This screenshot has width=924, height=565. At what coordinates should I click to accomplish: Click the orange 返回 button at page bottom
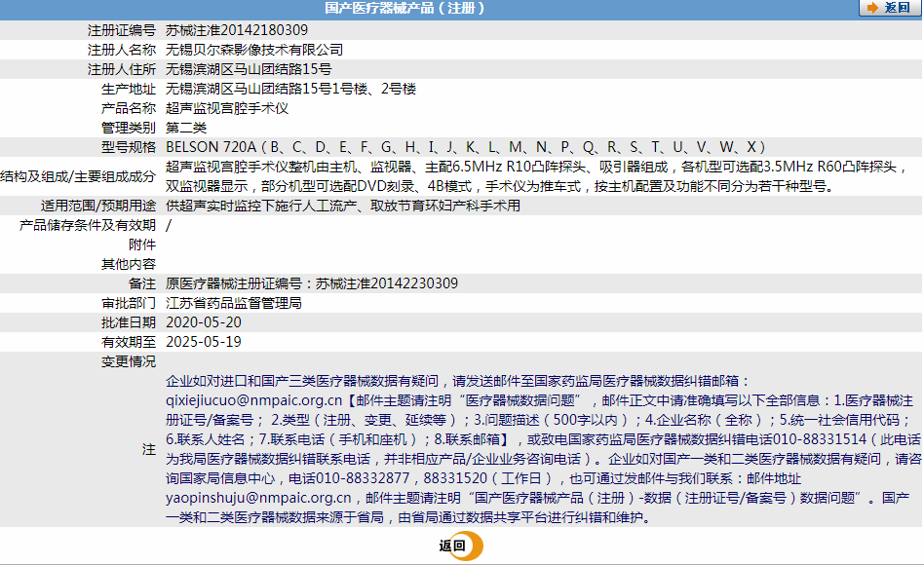point(461,546)
